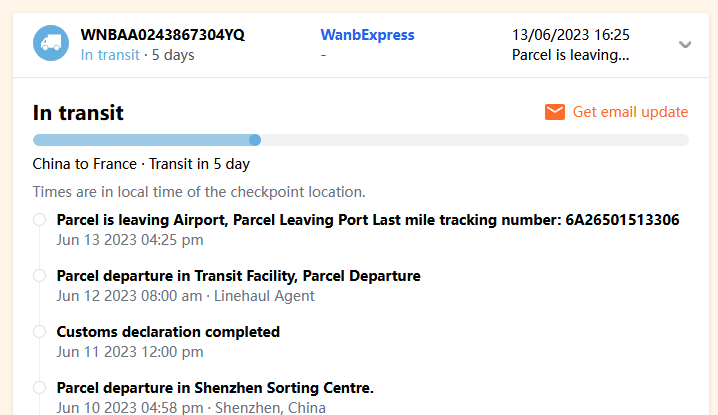The height and width of the screenshot is (415, 718).
Task: Click Parcel departure in Shenzhen Sorting Centre
Action: (x=215, y=387)
